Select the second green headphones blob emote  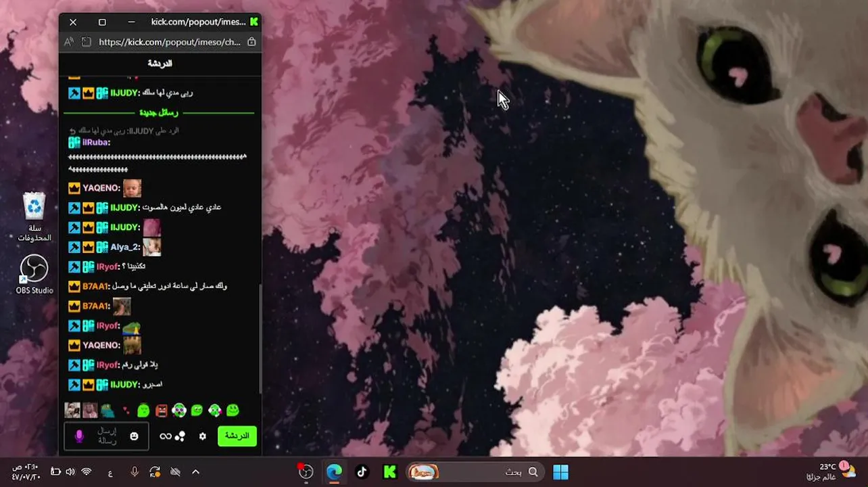tap(214, 411)
